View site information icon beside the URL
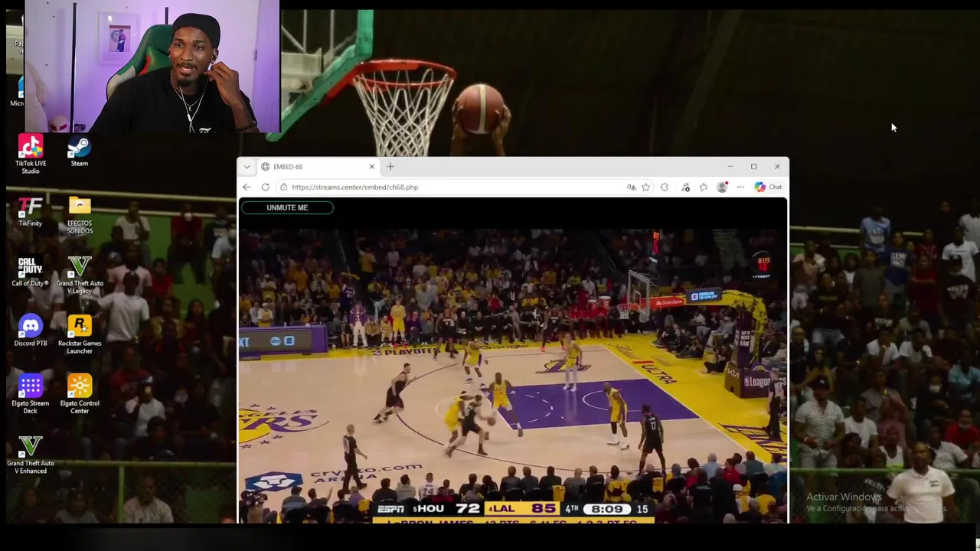980x551 pixels. point(283,187)
